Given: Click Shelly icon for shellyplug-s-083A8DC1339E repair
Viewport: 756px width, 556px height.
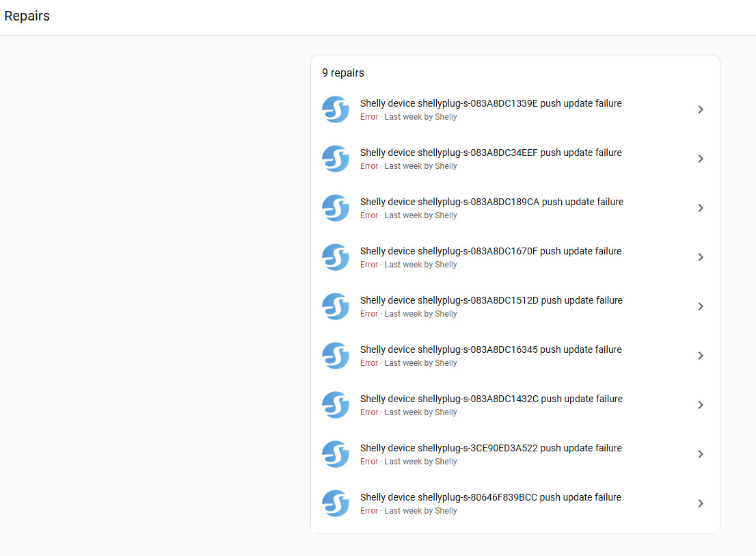Looking at the screenshot, I should click(x=336, y=109).
